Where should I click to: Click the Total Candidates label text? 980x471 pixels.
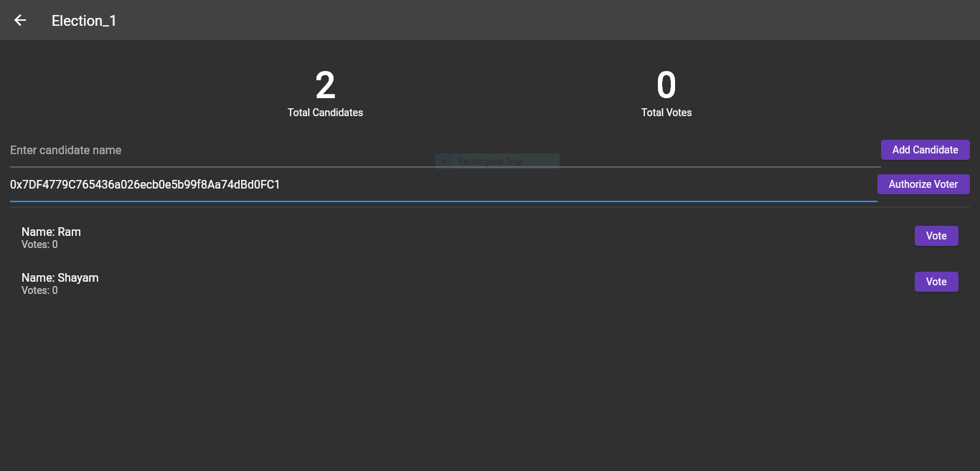(x=325, y=113)
